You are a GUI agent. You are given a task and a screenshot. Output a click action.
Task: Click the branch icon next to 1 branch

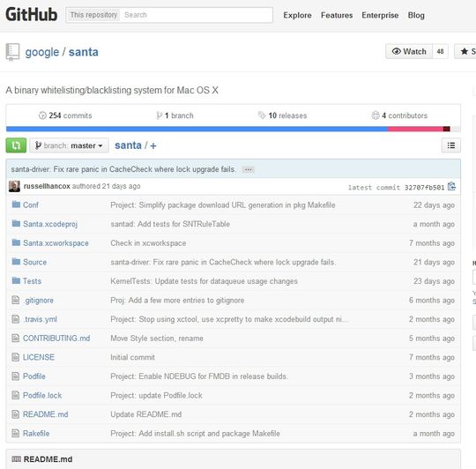[159, 115]
